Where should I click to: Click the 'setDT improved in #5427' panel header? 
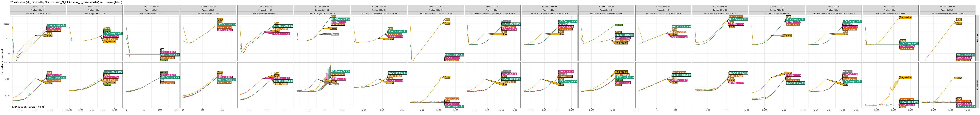point(38,13)
